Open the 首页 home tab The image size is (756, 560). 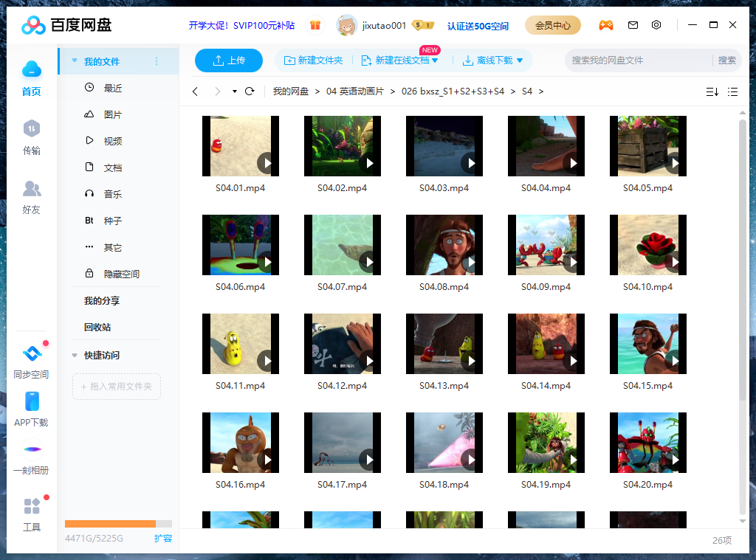tap(31, 78)
